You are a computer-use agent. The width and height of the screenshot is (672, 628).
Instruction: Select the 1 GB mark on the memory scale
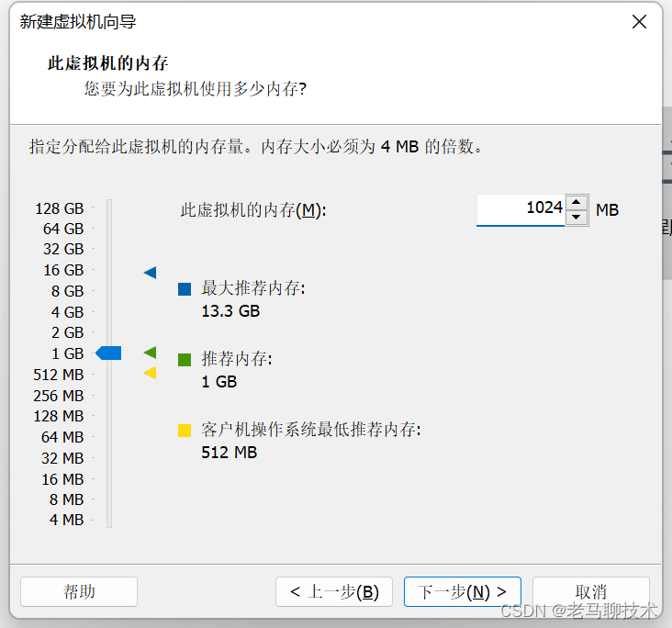[67, 353]
